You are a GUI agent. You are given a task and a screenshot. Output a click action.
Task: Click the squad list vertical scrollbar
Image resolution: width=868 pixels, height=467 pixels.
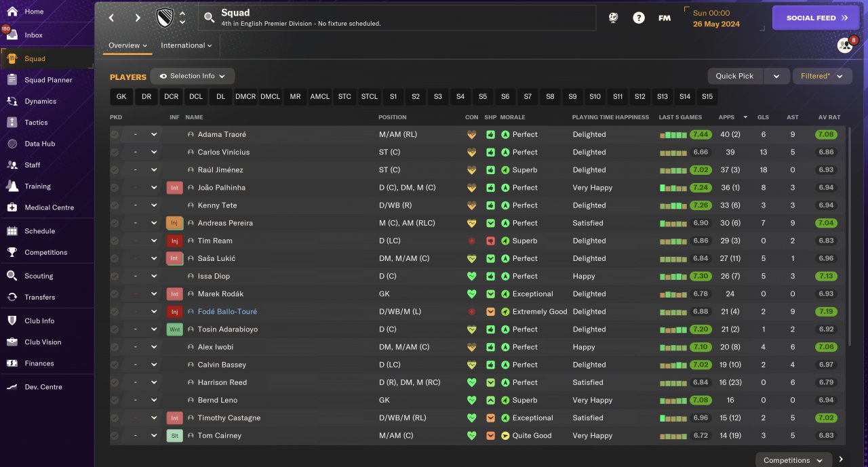click(x=848, y=237)
